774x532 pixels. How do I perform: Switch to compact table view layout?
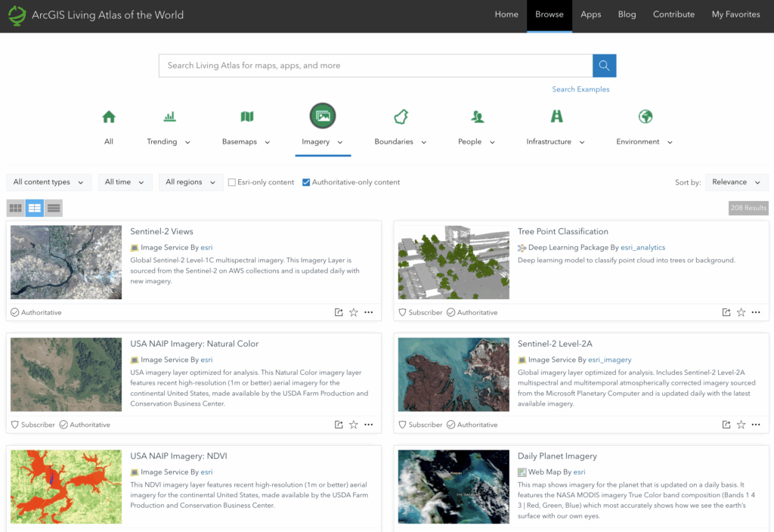click(54, 209)
